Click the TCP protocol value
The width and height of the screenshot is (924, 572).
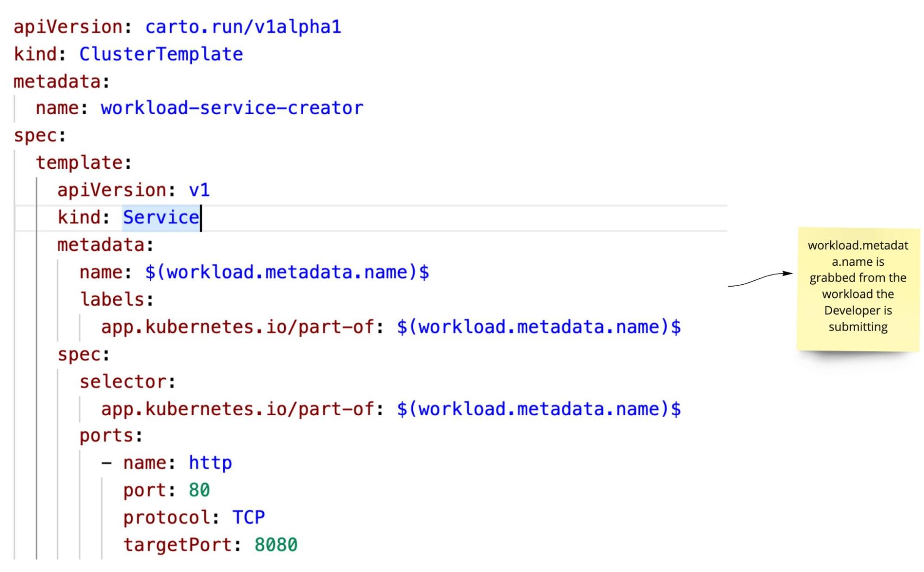pyautogui.click(x=249, y=517)
